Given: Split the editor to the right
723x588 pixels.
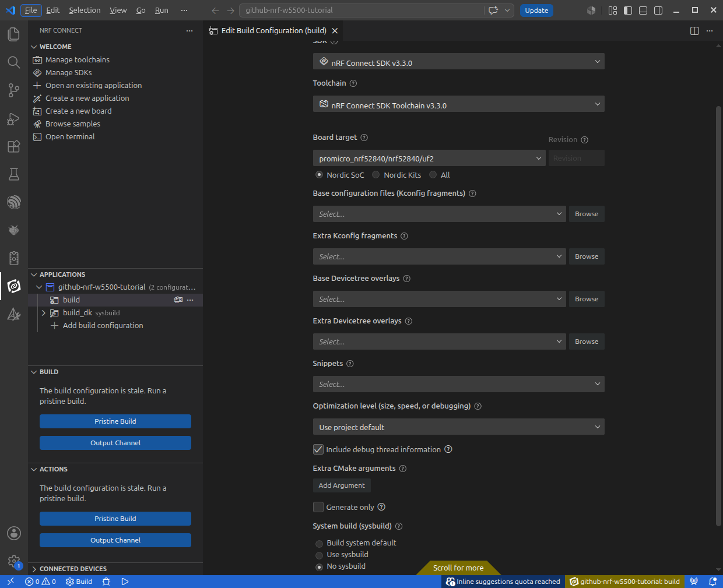Looking at the screenshot, I should pos(694,31).
